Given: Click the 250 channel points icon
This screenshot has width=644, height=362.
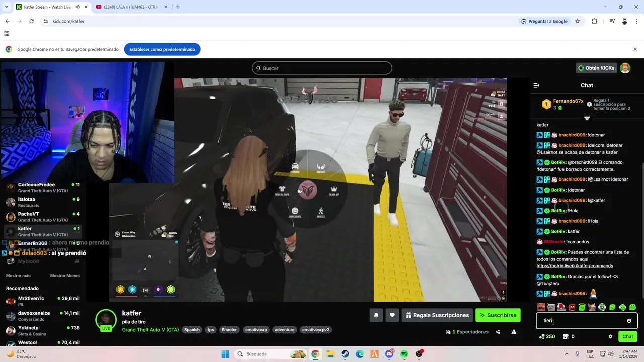Looking at the screenshot, I should click(x=542, y=337).
